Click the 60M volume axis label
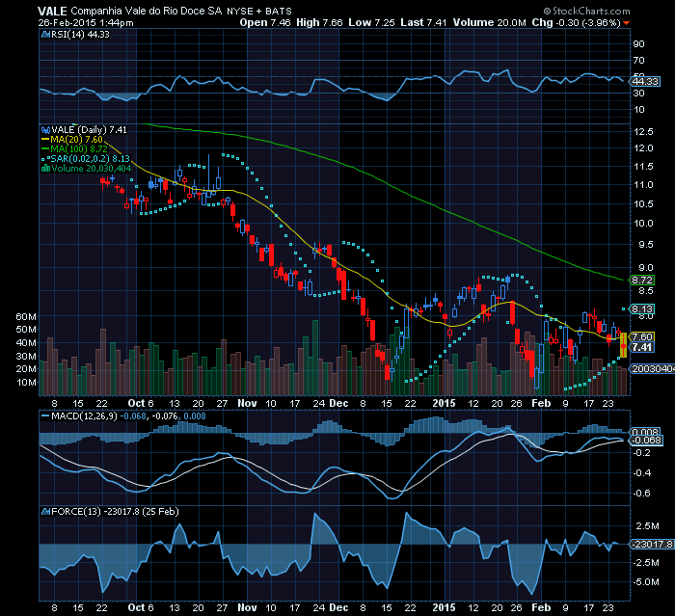The image size is (675, 616). 26,317
